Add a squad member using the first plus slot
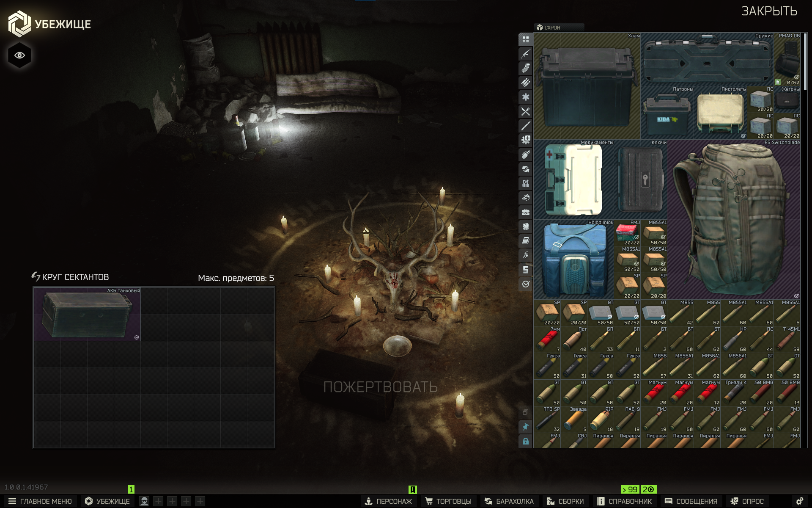 coord(158,501)
